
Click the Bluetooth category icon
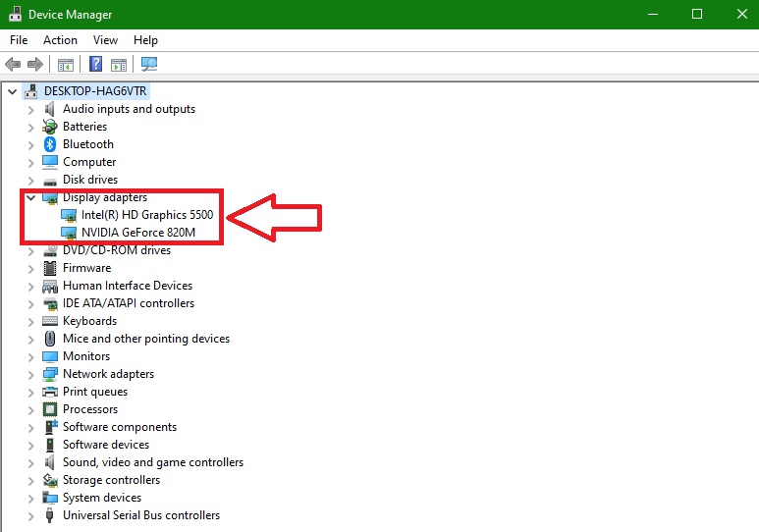pos(50,144)
